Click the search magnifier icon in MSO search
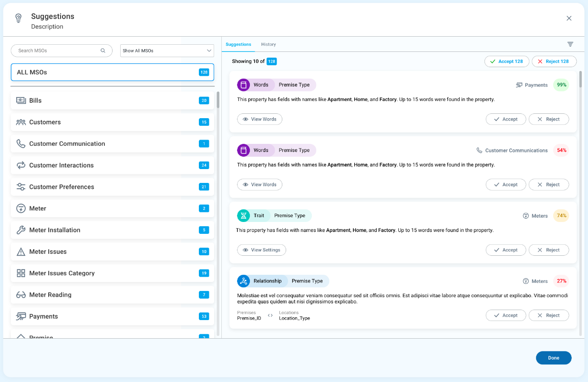Image resolution: width=588 pixels, height=382 pixels. [x=103, y=50]
